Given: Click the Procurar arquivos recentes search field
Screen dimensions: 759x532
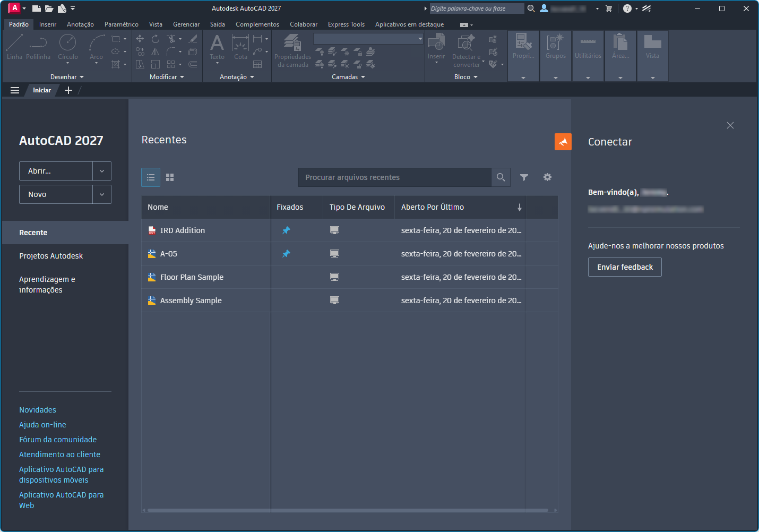Looking at the screenshot, I should (x=395, y=177).
